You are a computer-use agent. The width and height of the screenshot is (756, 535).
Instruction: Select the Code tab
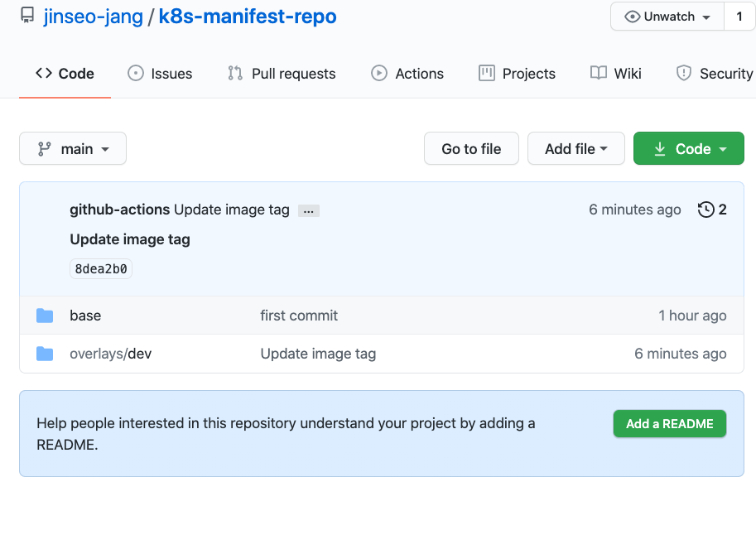tap(65, 74)
